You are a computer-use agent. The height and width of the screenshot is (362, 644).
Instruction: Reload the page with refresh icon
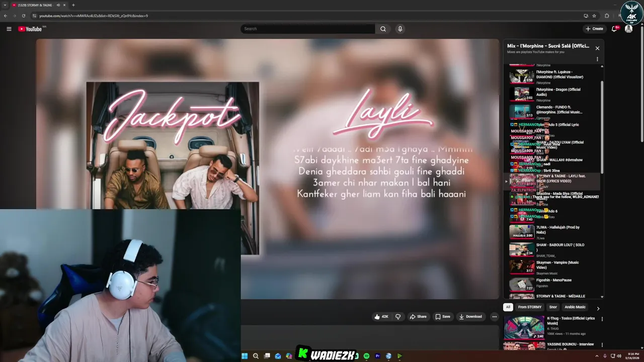pyautogui.click(x=23, y=16)
